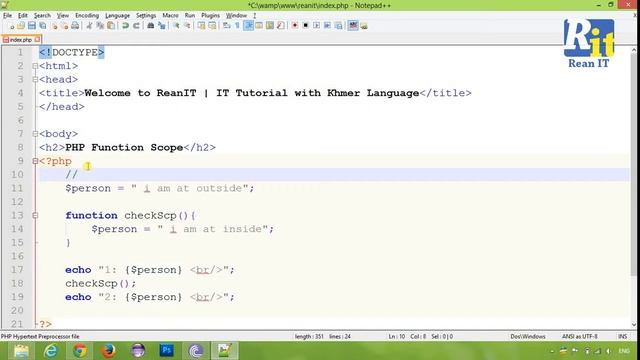Click the Open file toolbar icon

[x=21, y=26]
